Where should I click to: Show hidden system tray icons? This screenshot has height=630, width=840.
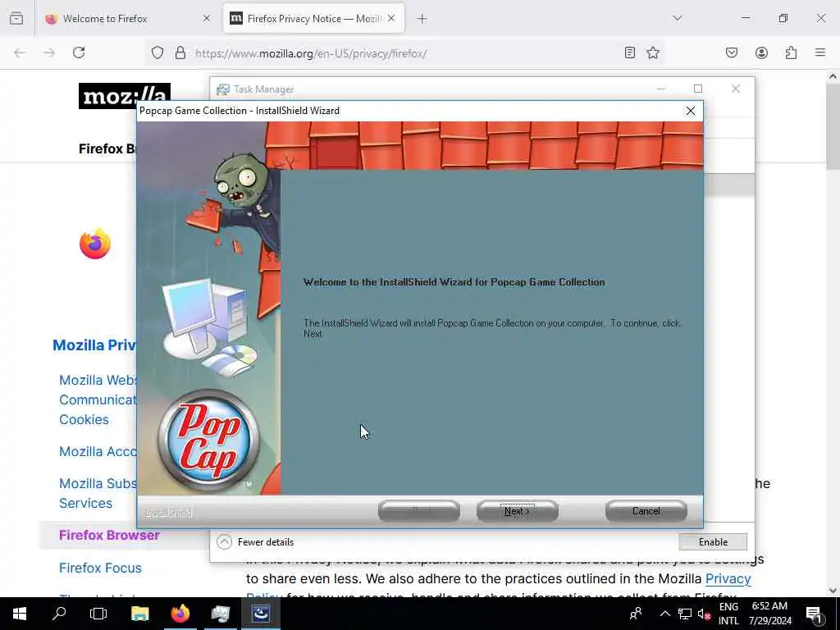coord(664,614)
